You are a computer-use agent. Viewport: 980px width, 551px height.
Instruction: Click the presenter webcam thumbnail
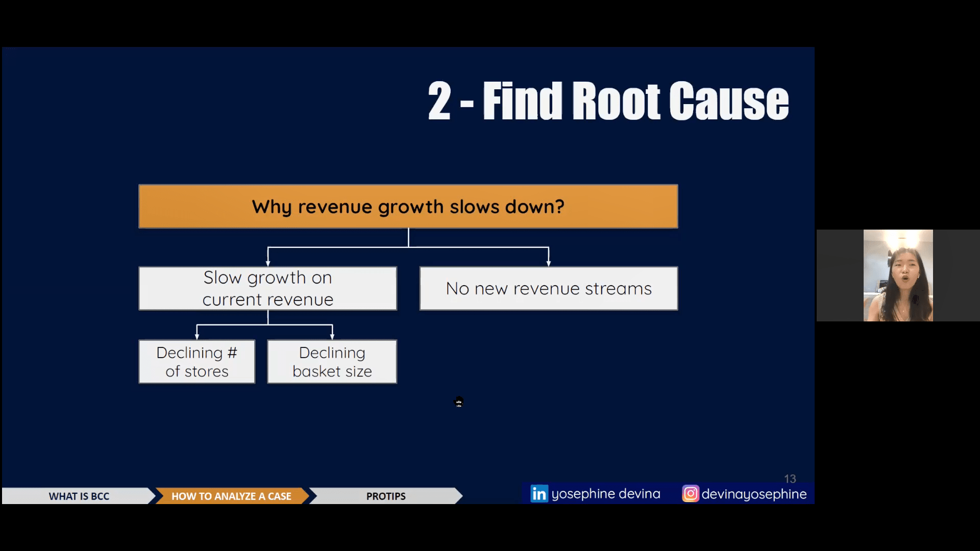(x=898, y=275)
